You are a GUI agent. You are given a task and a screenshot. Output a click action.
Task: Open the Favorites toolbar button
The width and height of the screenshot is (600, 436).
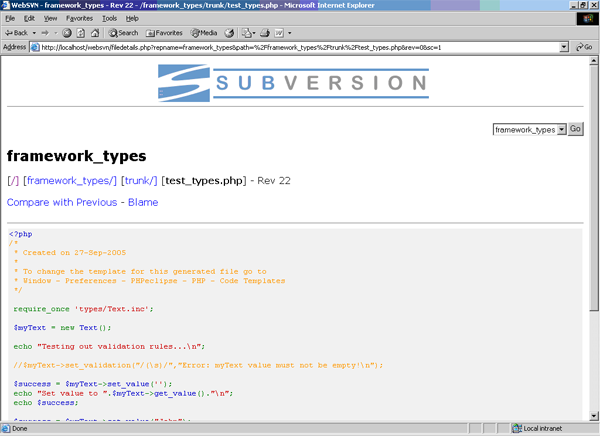[x=163, y=33]
